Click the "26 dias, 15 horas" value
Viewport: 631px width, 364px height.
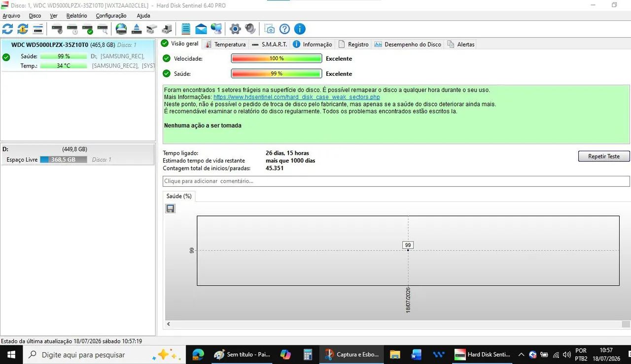(x=287, y=153)
